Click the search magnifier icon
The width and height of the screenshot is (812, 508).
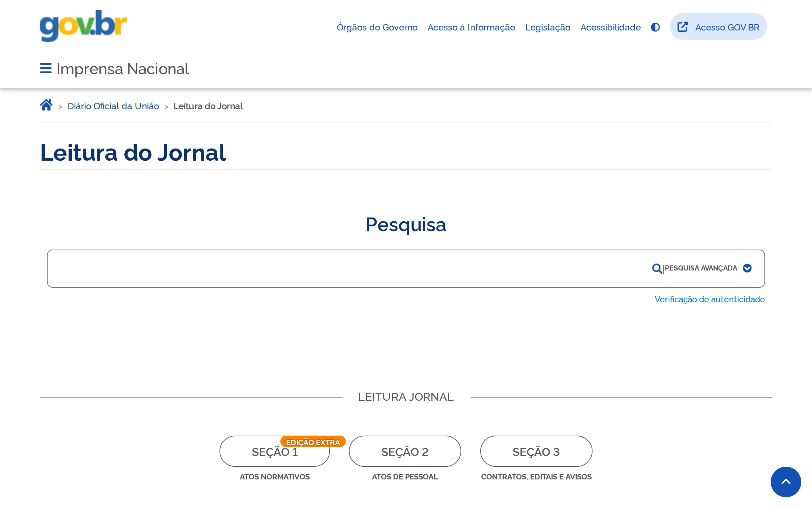pyautogui.click(x=657, y=269)
